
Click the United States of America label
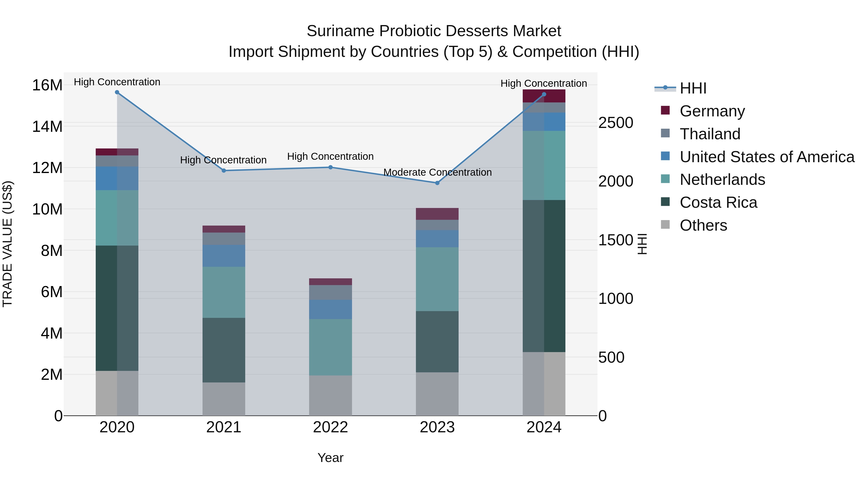pos(767,157)
